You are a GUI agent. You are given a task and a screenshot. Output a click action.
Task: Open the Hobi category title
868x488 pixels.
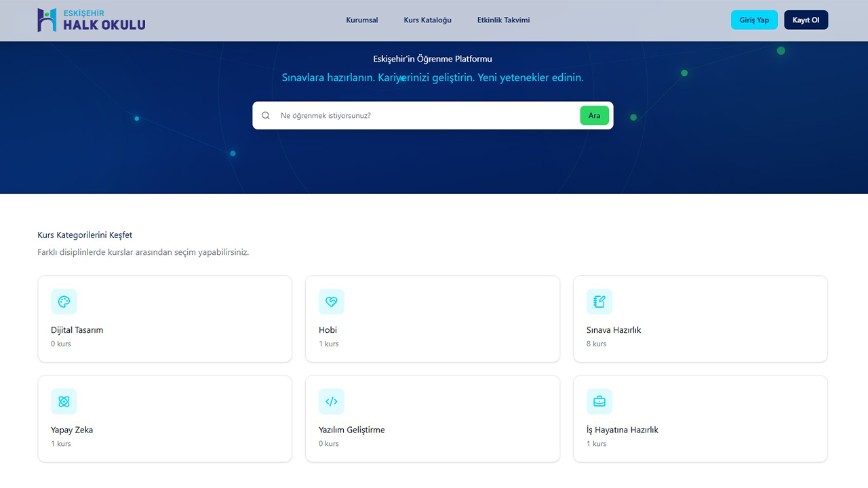tap(328, 330)
